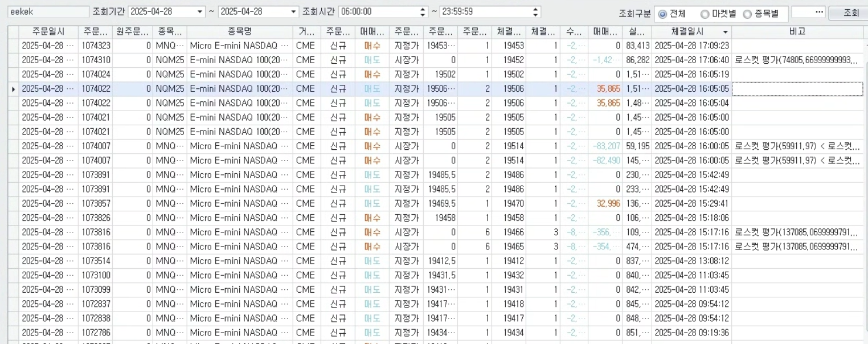
Task: Click the 체결일시 column sort arrow
Action: pyautogui.click(x=725, y=33)
